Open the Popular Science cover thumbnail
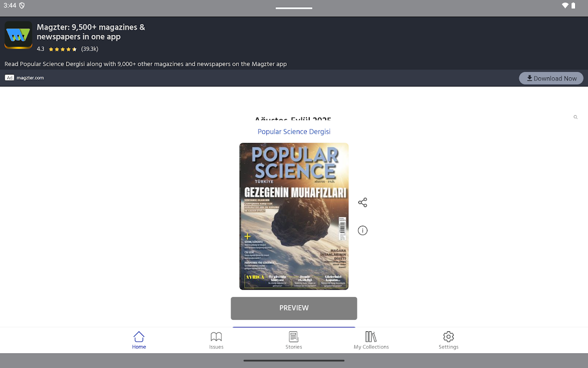The height and width of the screenshot is (368, 588). pyautogui.click(x=294, y=216)
